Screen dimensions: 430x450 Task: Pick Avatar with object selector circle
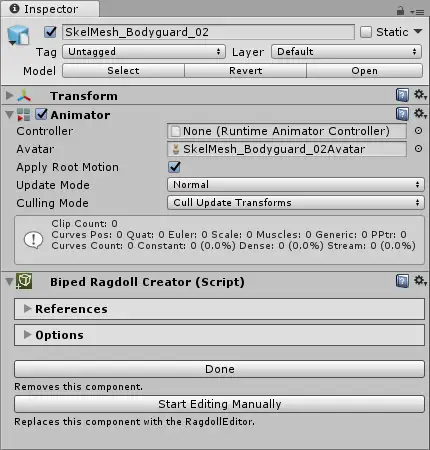tap(418, 149)
